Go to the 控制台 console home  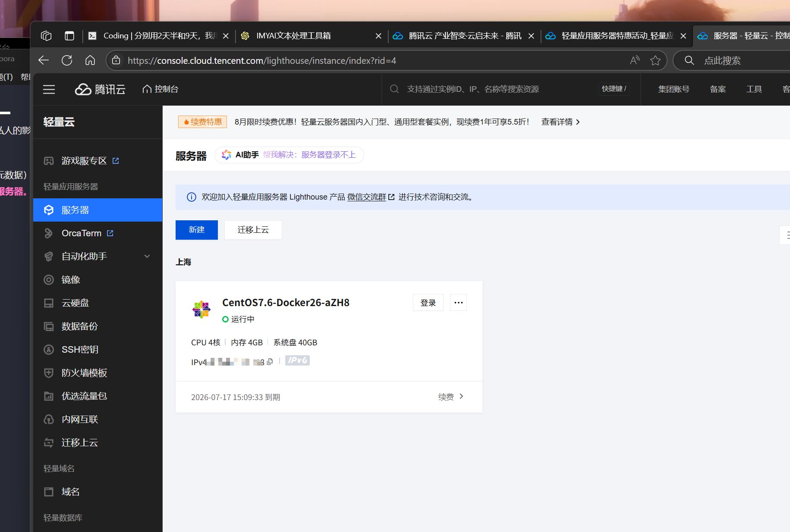(x=161, y=89)
